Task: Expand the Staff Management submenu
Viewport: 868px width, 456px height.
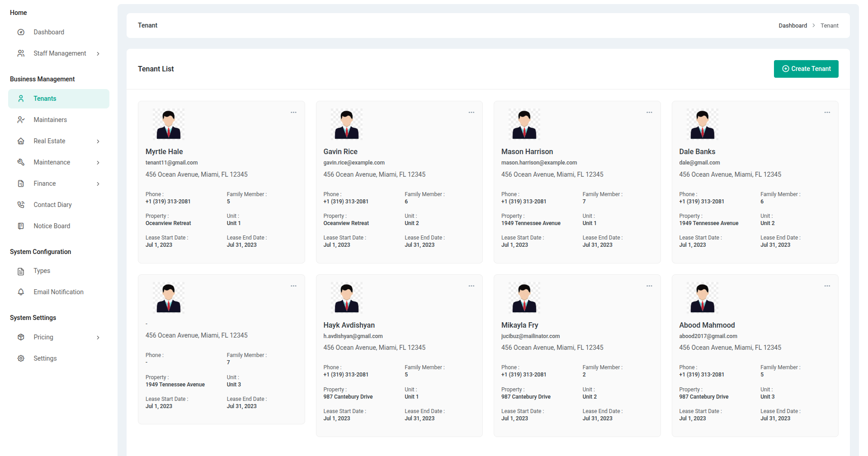Action: point(98,54)
